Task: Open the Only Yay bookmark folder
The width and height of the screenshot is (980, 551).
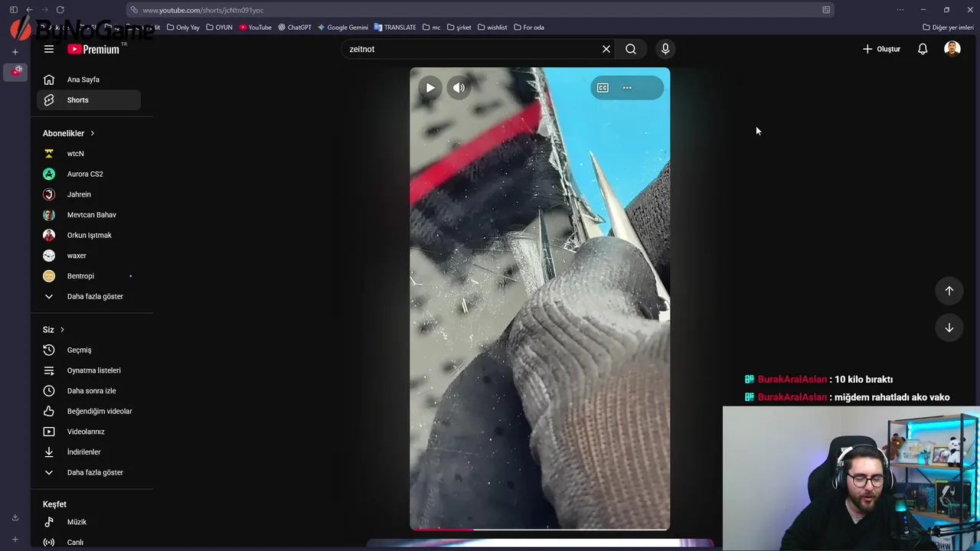Action: coord(183,28)
